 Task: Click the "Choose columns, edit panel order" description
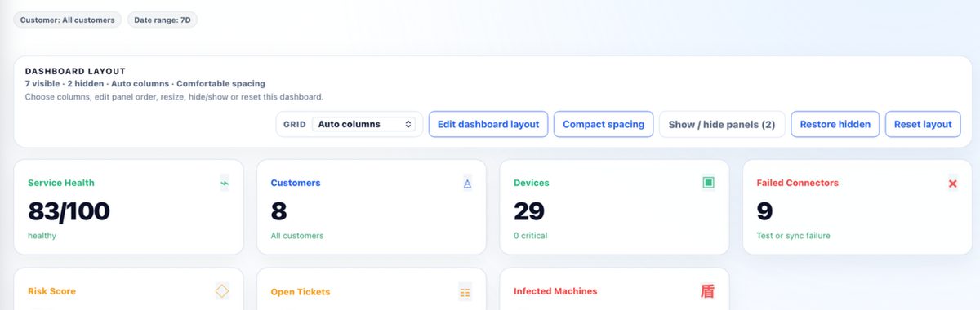pyautogui.click(x=174, y=96)
